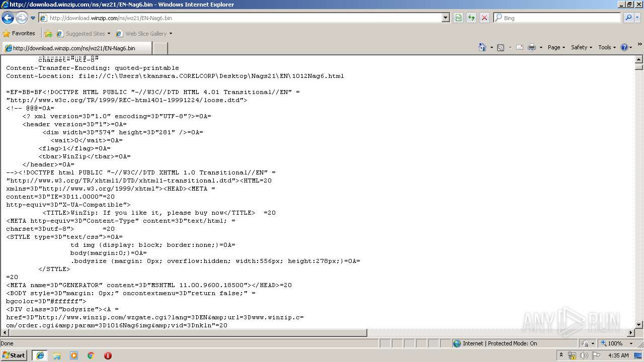Open Google Chrome taskbar icon
The height and width of the screenshot is (362, 644).
91,355
